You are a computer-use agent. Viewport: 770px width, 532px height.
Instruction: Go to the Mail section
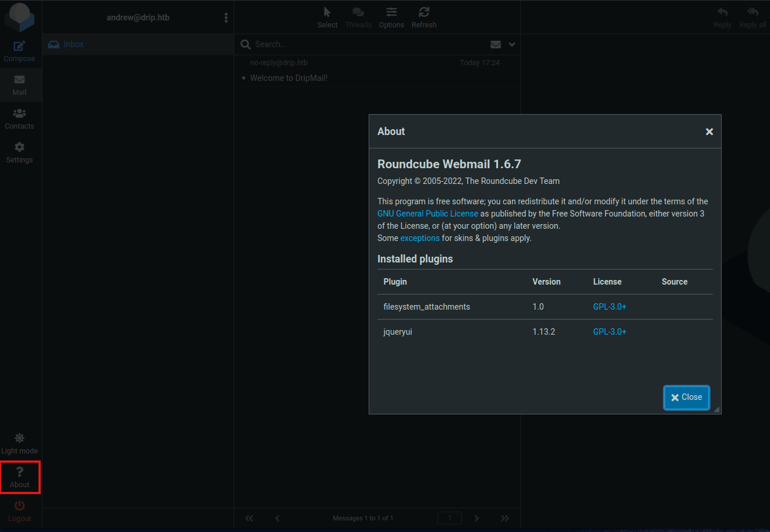pyautogui.click(x=19, y=85)
